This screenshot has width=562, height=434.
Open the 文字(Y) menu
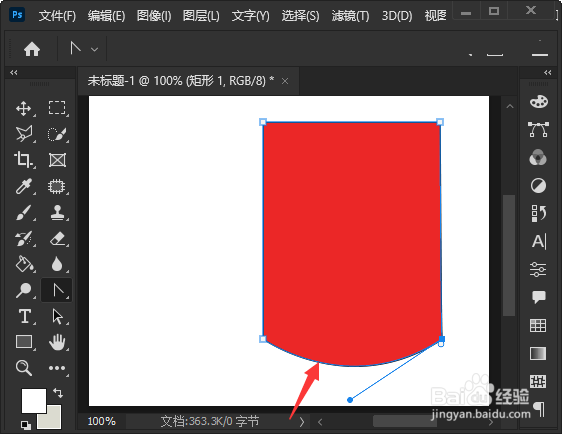click(x=251, y=16)
